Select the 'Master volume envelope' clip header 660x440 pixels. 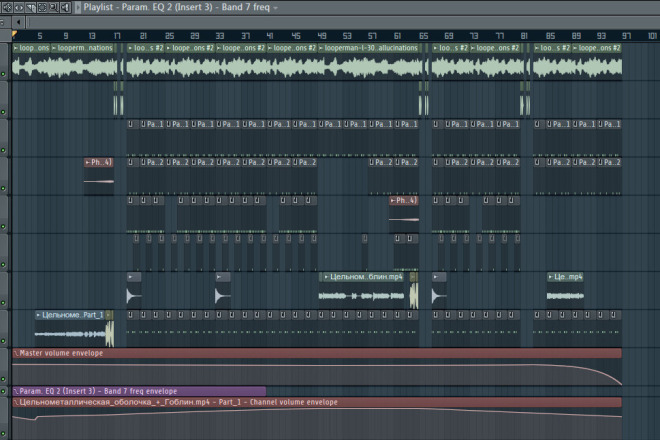(x=317, y=353)
